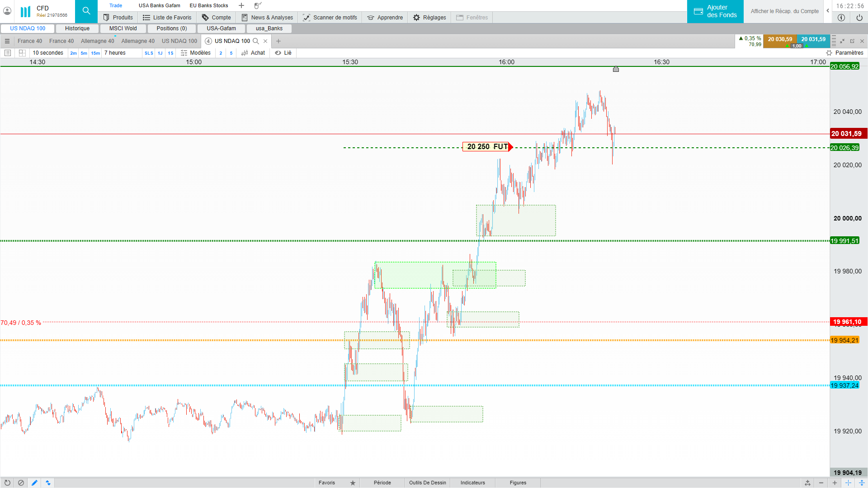Screen dimensions: 868x488
Task: Toggle the star Favoris icon at bottom
Action: [x=353, y=483]
